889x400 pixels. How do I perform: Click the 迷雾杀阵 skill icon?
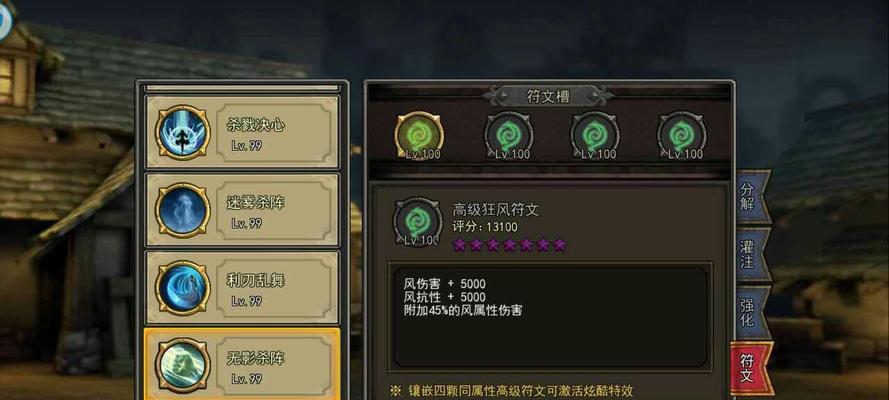pos(183,210)
